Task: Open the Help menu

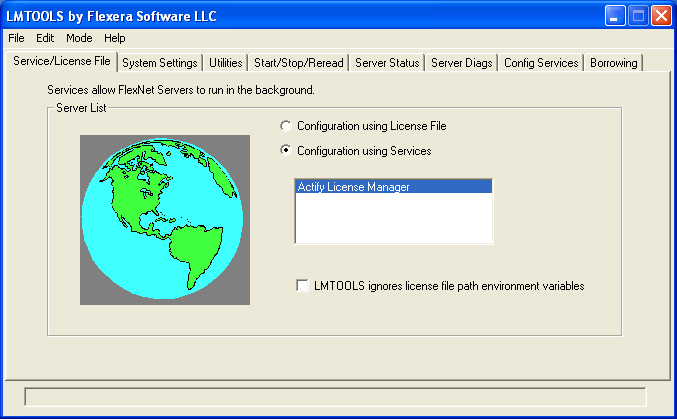Action: tap(115, 38)
